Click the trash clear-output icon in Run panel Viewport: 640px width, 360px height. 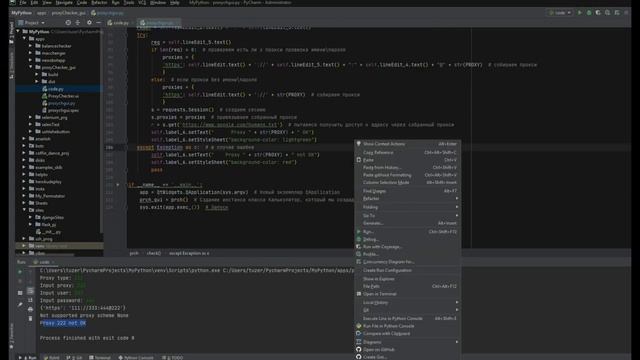[30, 318]
